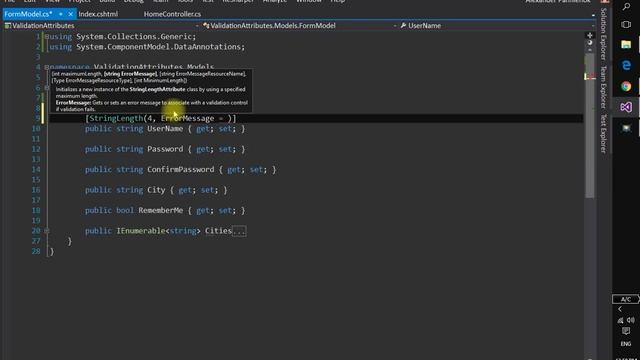Place cursor on ErrorMessage in line 9
This screenshot has width=640, height=360.
point(187,118)
